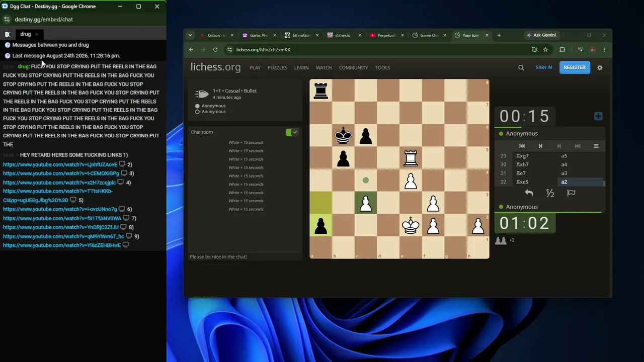Open YouTube link ending I-ovzUNno7g

tap(60, 209)
